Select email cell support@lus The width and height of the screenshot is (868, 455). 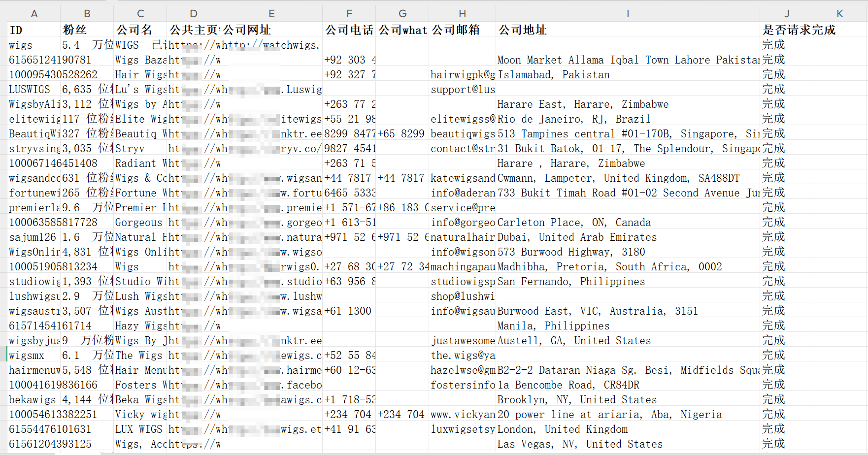(463, 90)
